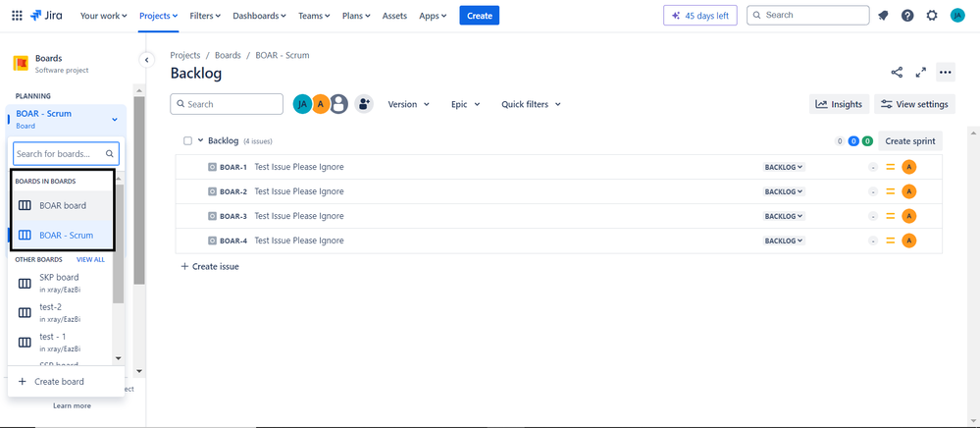Click the share icon near Backlog title
The height and width of the screenshot is (428, 980).
pos(897,73)
